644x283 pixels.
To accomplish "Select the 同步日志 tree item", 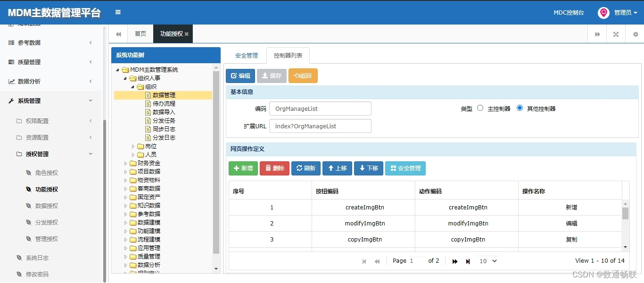I will [x=164, y=129].
